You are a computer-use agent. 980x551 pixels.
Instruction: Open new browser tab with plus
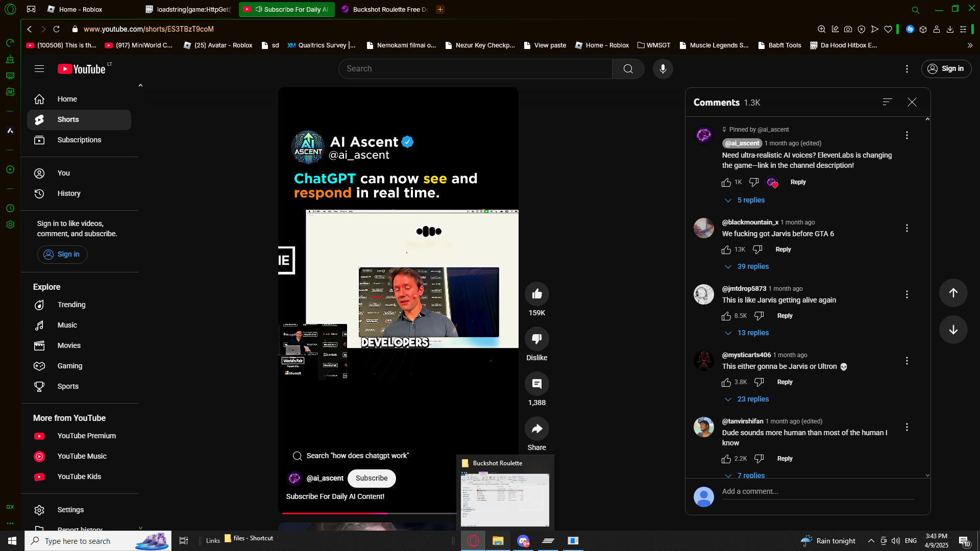tap(440, 9)
